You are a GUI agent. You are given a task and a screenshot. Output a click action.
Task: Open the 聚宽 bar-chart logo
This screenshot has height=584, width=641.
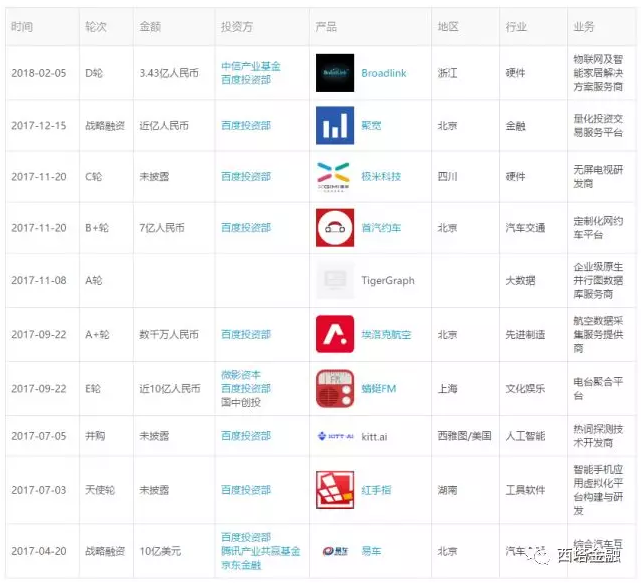tap(335, 125)
